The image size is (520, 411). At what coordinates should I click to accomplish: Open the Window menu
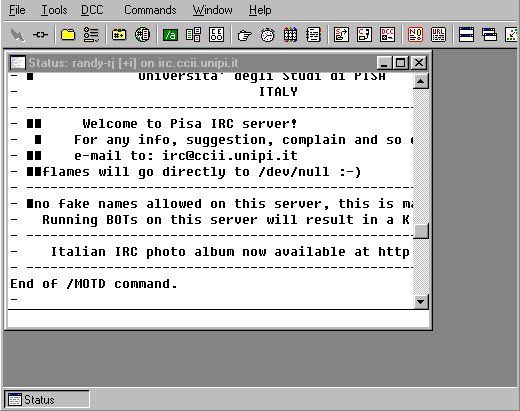click(x=212, y=10)
